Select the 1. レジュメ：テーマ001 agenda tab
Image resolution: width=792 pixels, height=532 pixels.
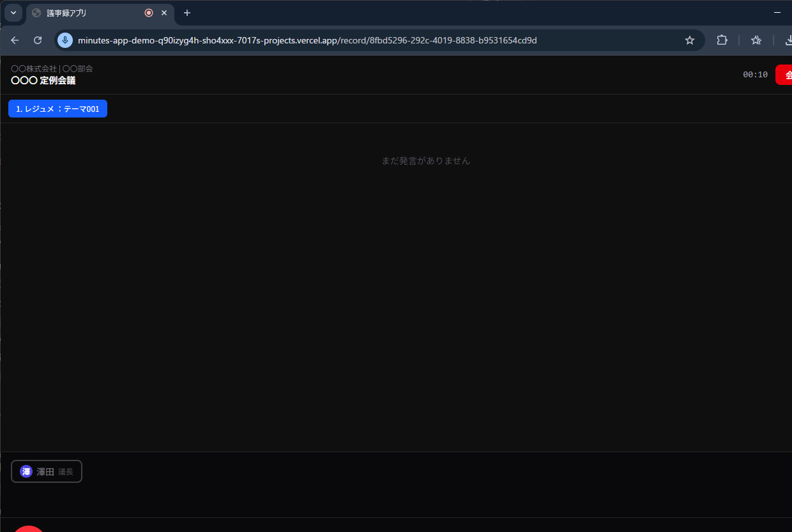tap(57, 109)
